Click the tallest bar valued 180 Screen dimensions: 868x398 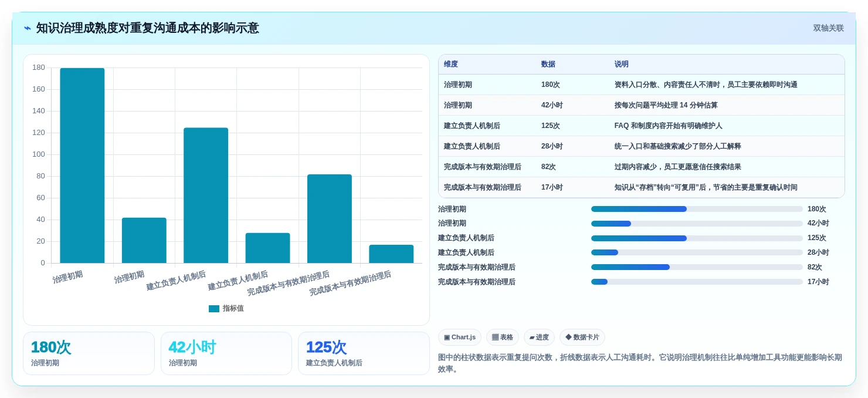click(82, 166)
